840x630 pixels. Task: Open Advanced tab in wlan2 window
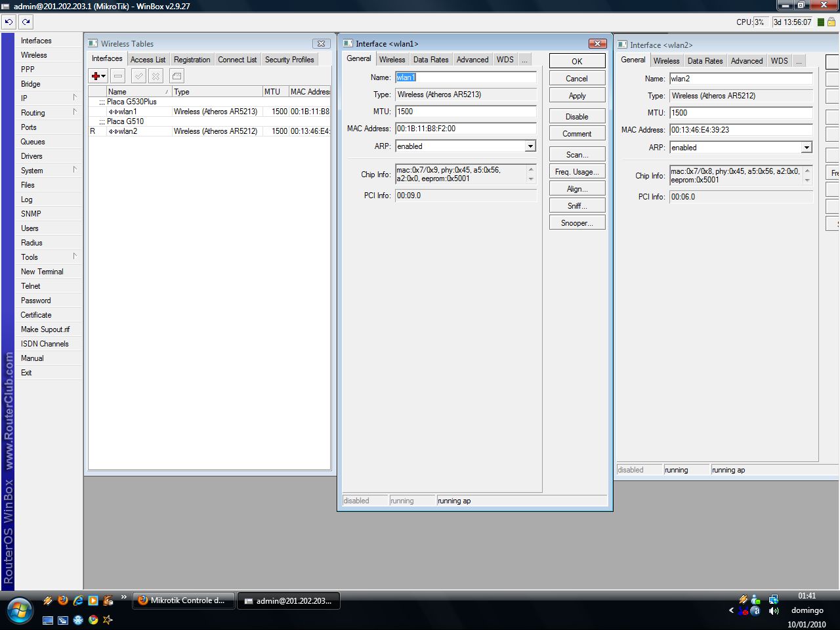point(747,61)
